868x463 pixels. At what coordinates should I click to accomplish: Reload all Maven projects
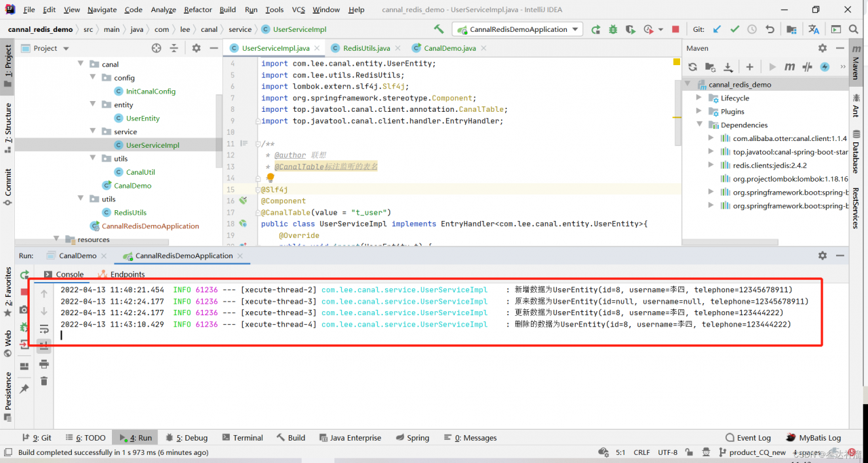pyautogui.click(x=692, y=66)
